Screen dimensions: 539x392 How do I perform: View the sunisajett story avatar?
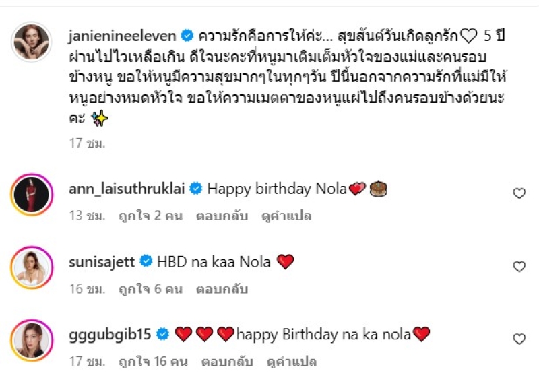(x=32, y=267)
